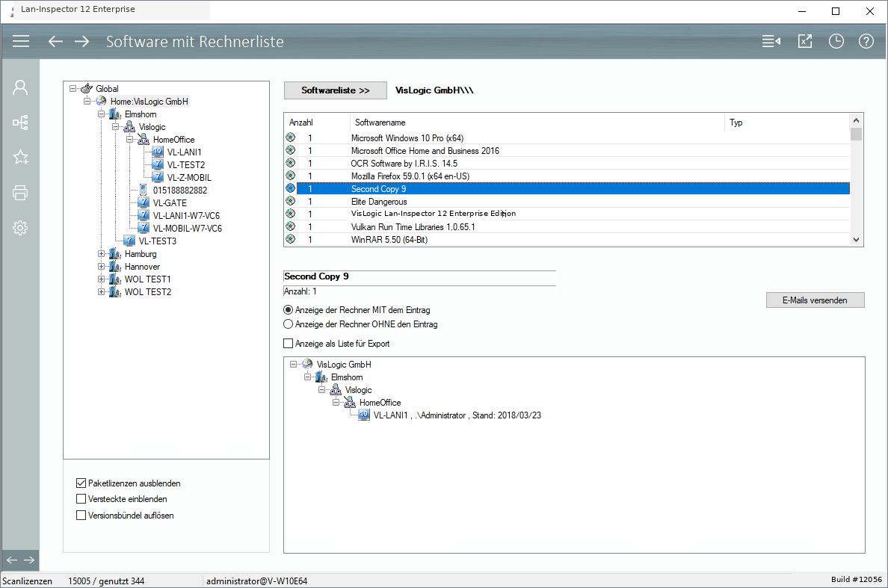Select 'OCR Software by I.R.I.S. 14.5' row
This screenshot has width=888, height=588.
[x=567, y=163]
